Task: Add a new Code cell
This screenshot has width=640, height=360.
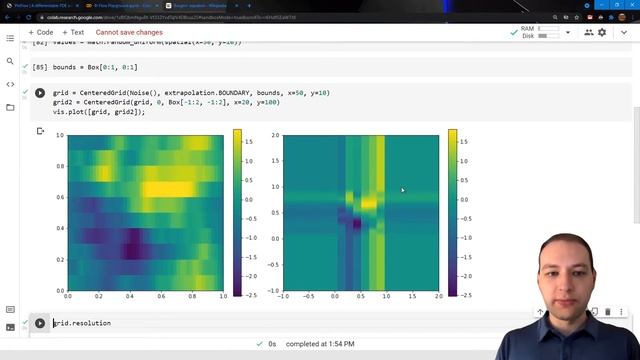Action: point(41,32)
